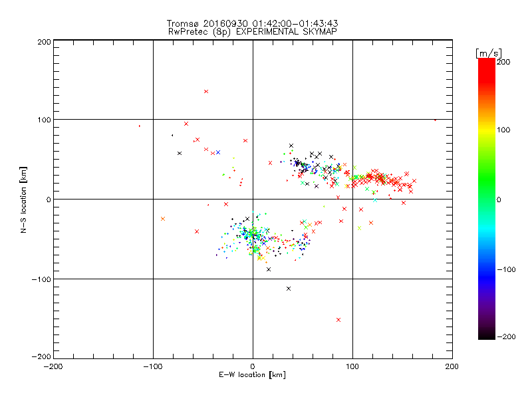The width and height of the screenshot is (532, 399).
Task: Click the isolated red cross above the 100 km N-S line
Action: [x=206, y=91]
